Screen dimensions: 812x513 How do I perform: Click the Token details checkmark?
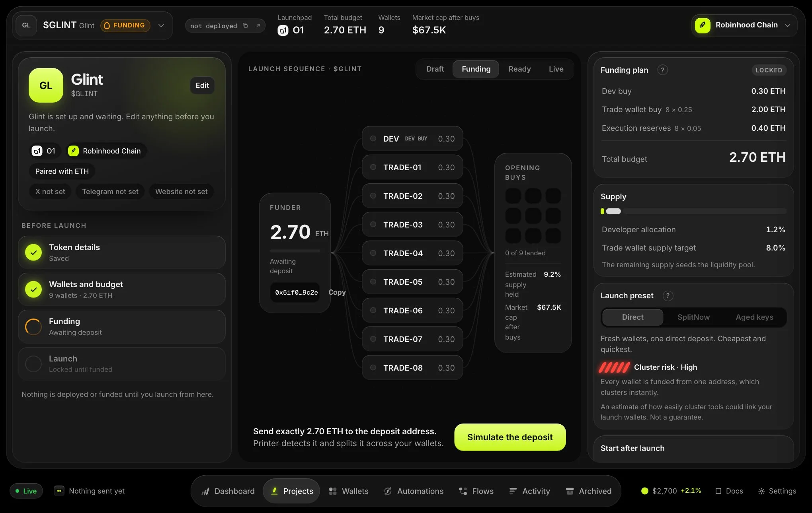(x=33, y=253)
